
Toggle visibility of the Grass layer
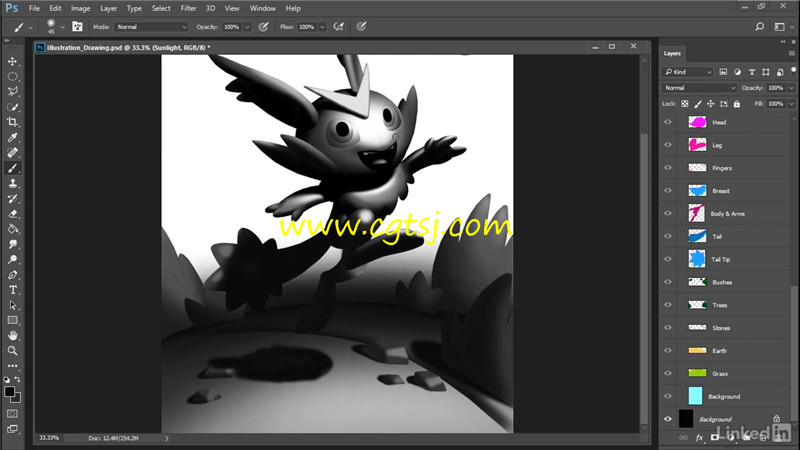click(x=668, y=373)
